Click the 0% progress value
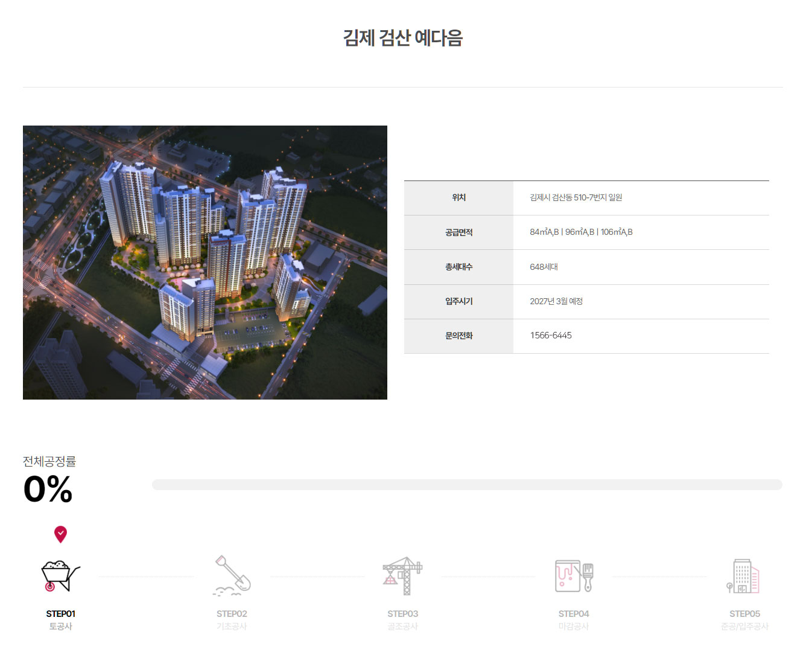The image size is (812, 670). pos(48,489)
